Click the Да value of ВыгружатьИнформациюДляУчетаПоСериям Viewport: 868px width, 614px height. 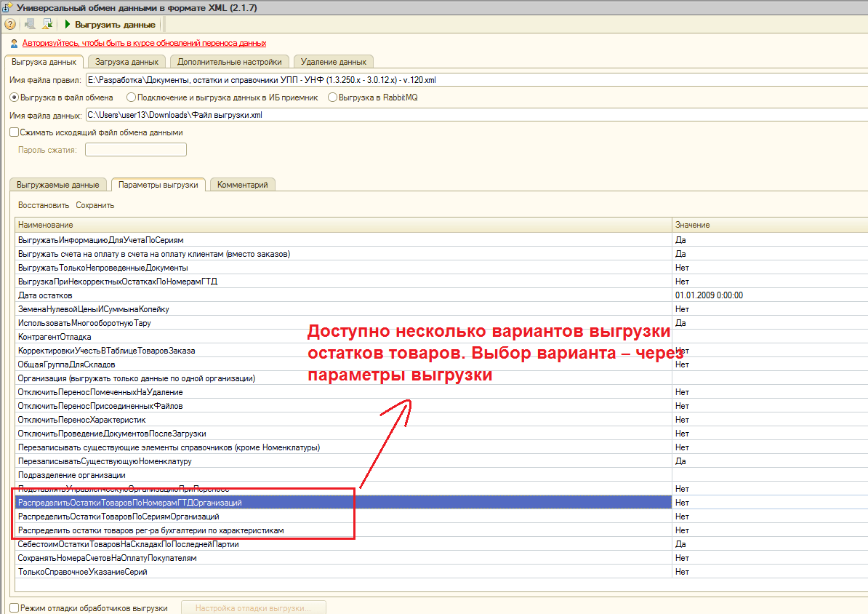tap(680, 240)
